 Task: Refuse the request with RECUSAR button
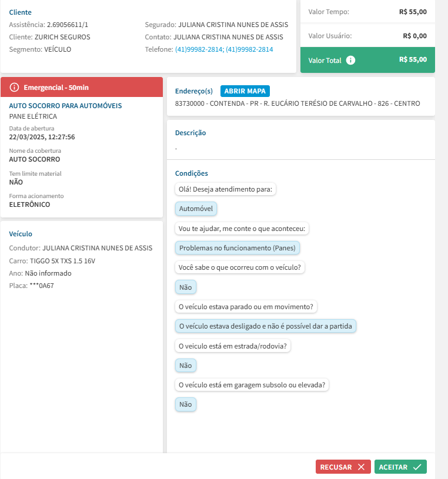[343, 467]
